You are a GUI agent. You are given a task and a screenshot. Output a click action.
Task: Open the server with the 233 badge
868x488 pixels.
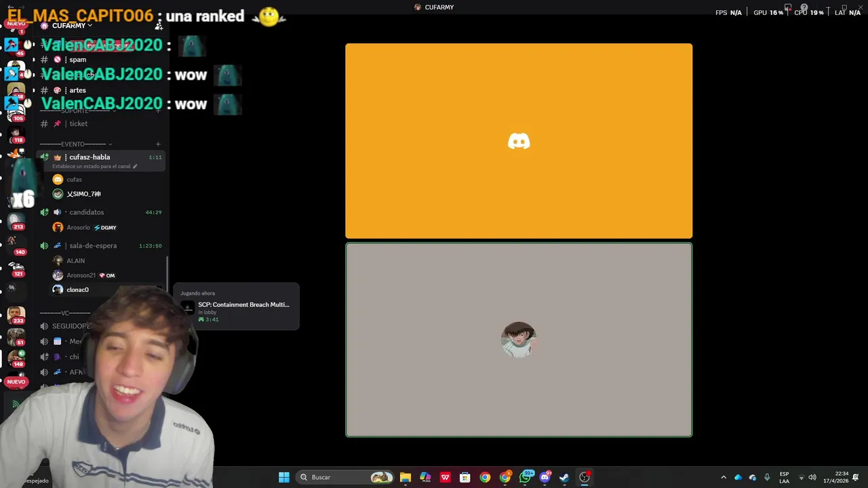(x=16, y=315)
